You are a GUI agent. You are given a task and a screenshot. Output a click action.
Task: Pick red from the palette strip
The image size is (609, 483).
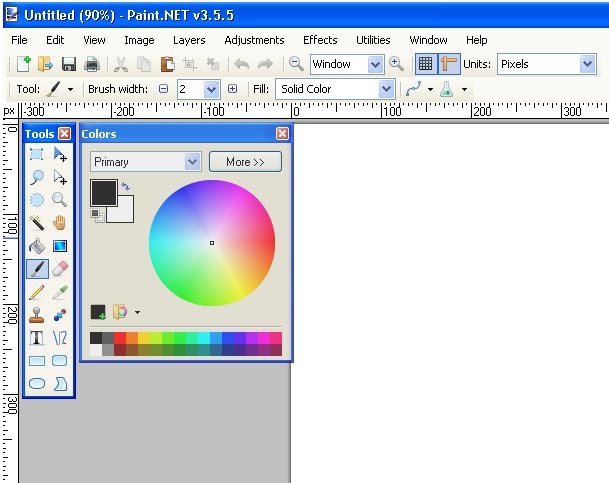[120, 338]
